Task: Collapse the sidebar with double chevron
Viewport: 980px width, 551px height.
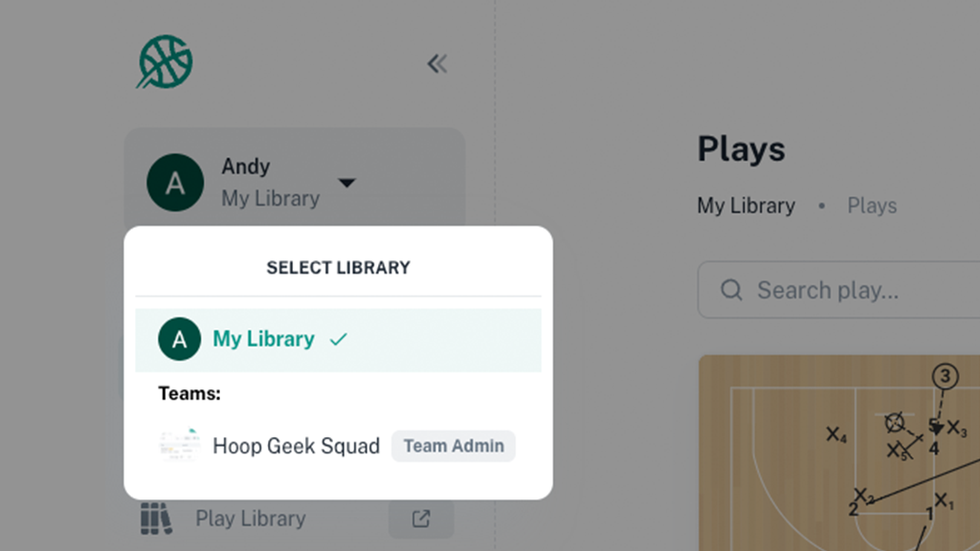Action: tap(437, 64)
